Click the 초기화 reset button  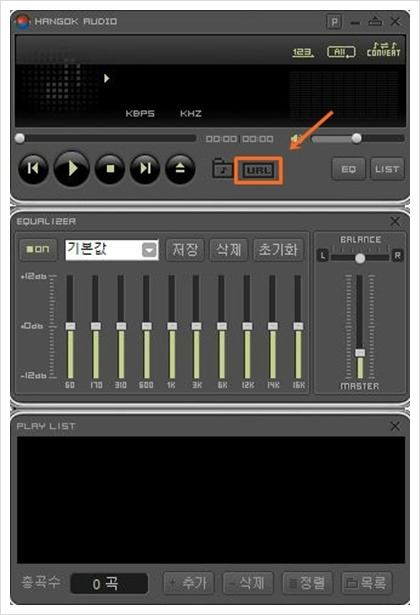point(278,249)
